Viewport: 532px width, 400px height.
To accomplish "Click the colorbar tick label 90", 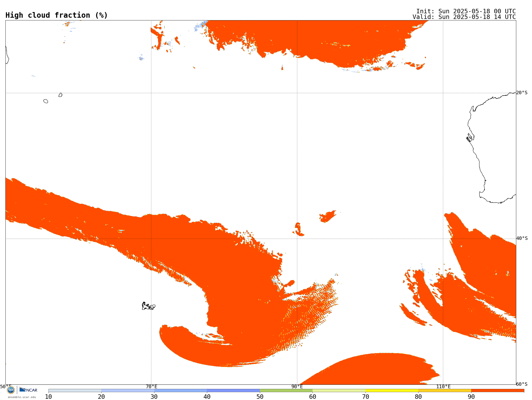I will pyautogui.click(x=471, y=397).
